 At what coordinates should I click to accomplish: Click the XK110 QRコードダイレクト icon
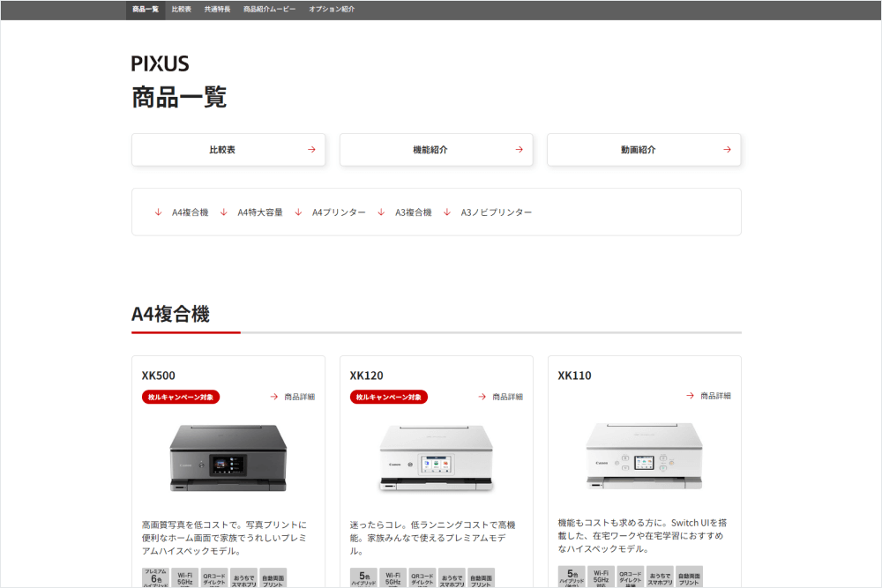pyautogui.click(x=631, y=577)
